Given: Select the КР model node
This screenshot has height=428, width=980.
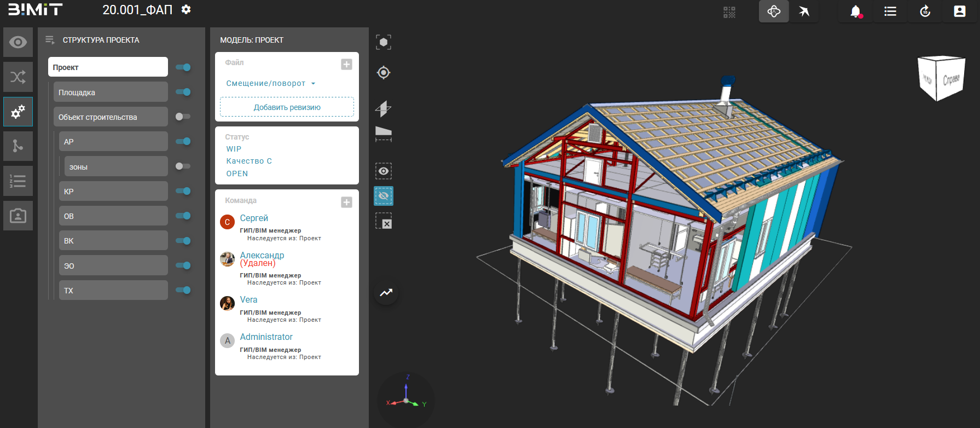Looking at the screenshot, I should point(113,191).
